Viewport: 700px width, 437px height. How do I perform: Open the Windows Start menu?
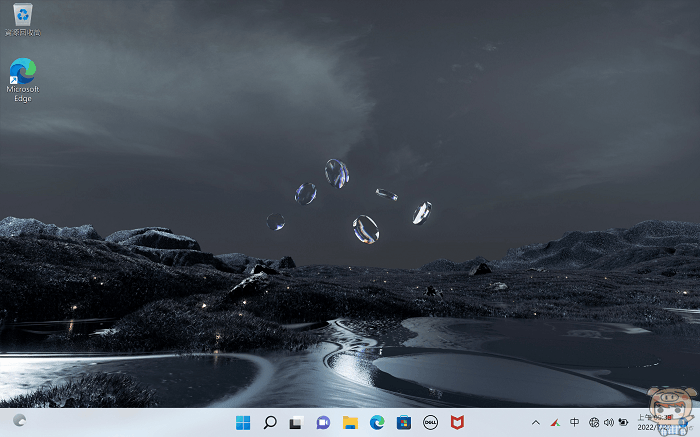tap(242, 422)
